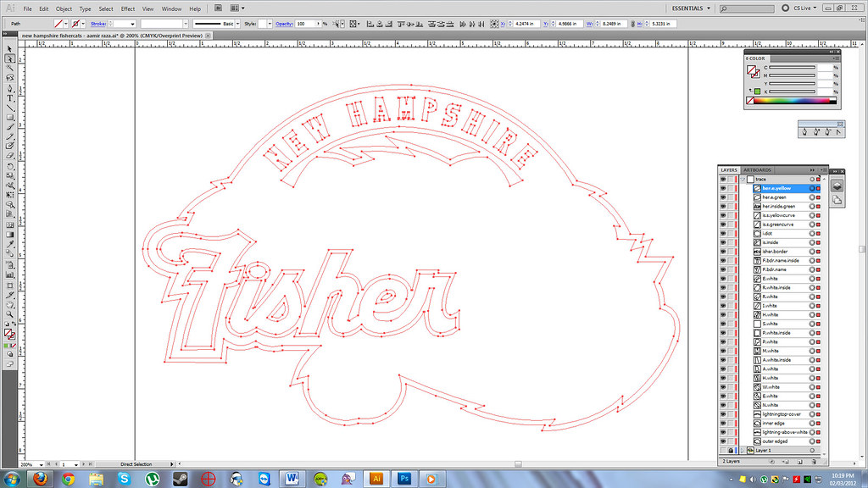This screenshot has width=868, height=488.
Task: Open the Adobe Illustrator taskbar icon
Action: [376, 479]
